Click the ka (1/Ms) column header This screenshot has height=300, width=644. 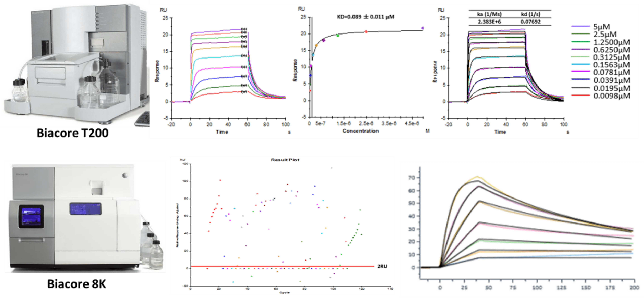tap(489, 14)
